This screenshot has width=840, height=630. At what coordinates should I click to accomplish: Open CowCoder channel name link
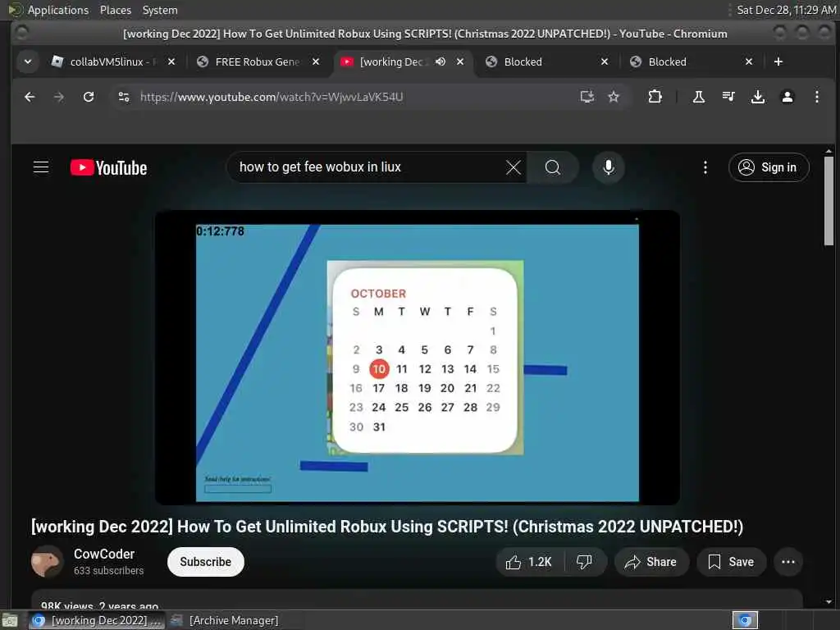[104, 554]
